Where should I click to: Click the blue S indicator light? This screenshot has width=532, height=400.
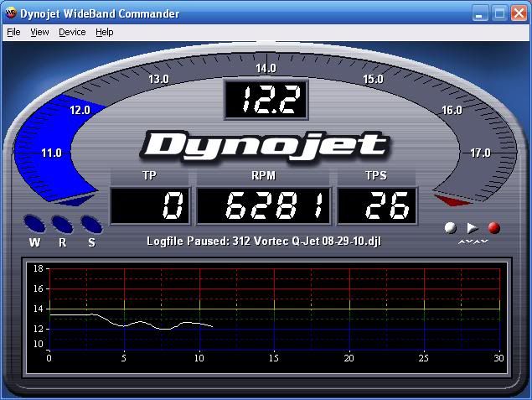pyautogui.click(x=91, y=224)
